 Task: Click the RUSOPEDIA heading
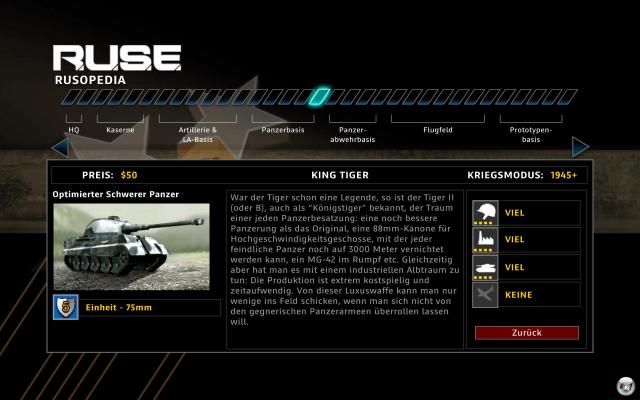(x=90, y=80)
